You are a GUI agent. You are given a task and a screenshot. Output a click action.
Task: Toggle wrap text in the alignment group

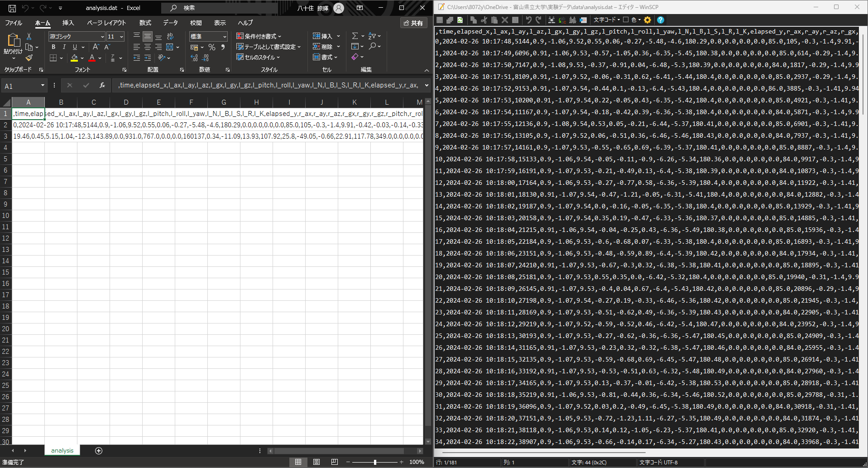tap(170, 36)
